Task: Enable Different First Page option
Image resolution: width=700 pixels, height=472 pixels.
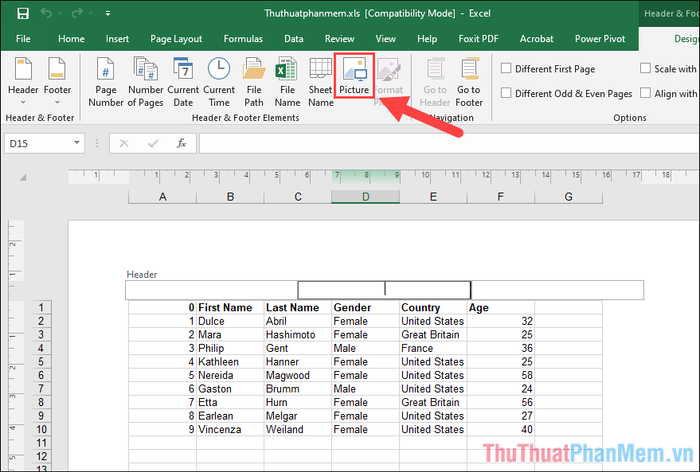Action: coord(507,69)
